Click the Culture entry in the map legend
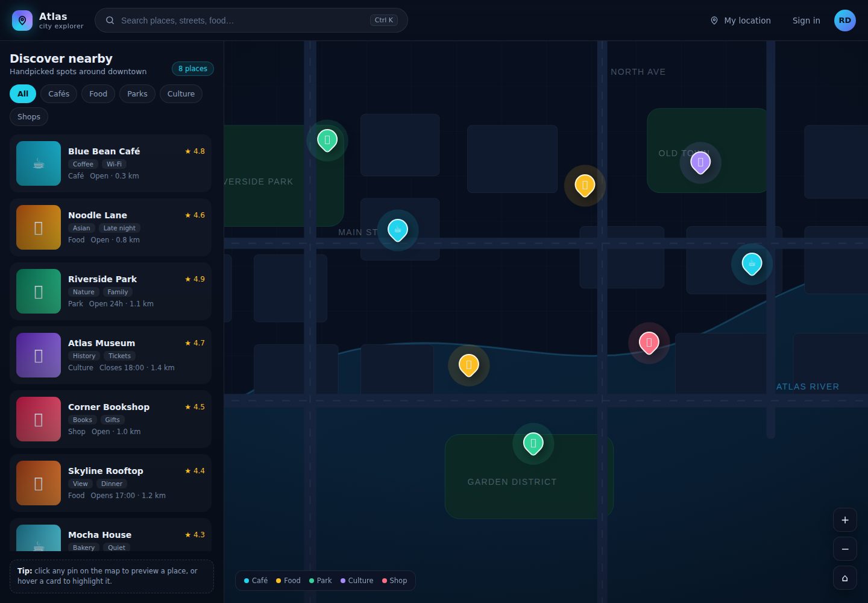 pos(357,581)
